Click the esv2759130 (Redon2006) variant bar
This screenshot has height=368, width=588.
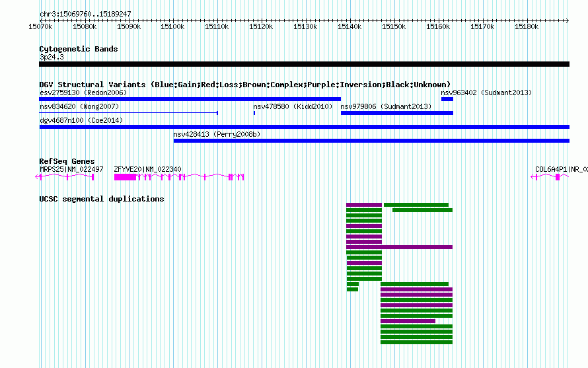190,99
